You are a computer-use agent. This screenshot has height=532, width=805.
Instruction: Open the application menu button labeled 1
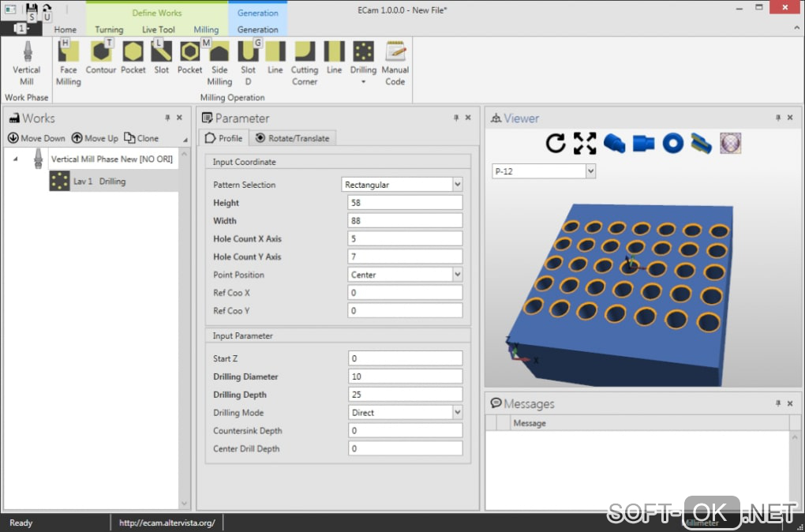(x=21, y=28)
